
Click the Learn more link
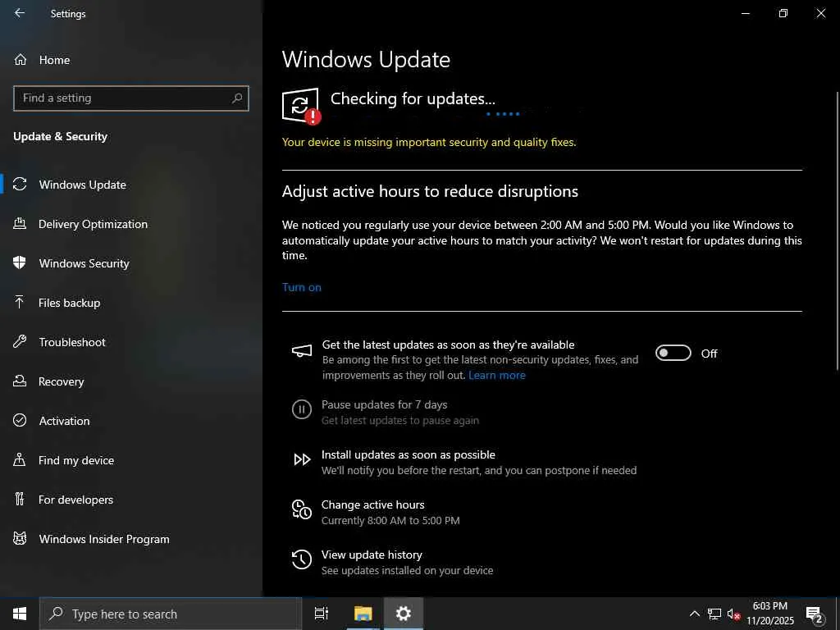(496, 375)
